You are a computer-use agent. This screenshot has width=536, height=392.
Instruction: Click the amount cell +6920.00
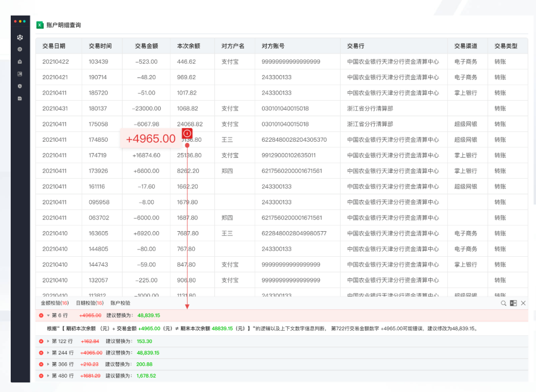147,234
